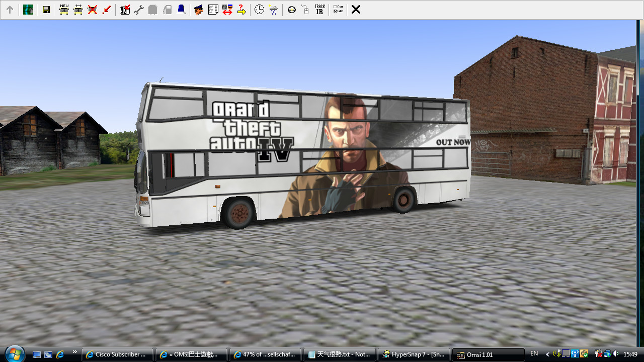Click the speaker volume tray icon
The width and height of the screenshot is (644, 362).
[616, 354]
